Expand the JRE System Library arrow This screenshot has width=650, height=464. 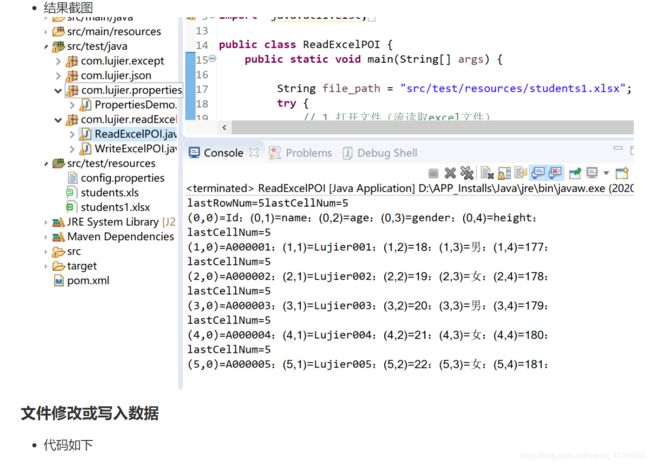pyautogui.click(x=46, y=222)
